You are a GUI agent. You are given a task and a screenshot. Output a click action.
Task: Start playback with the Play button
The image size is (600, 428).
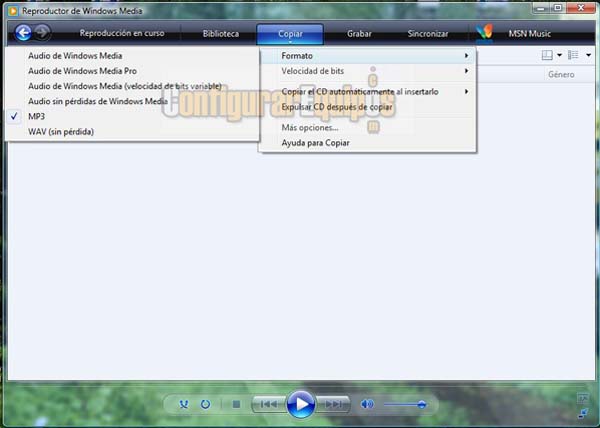click(301, 404)
